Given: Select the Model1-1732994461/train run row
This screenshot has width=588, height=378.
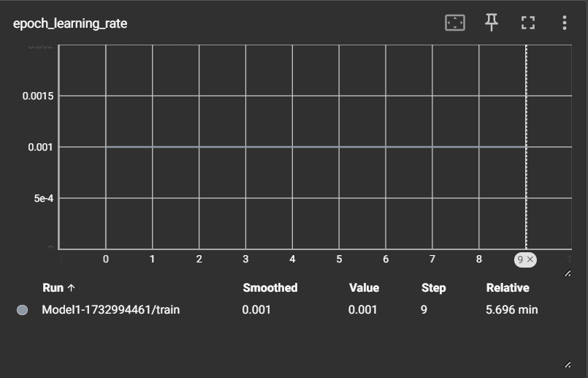Looking at the screenshot, I should coord(110,310).
